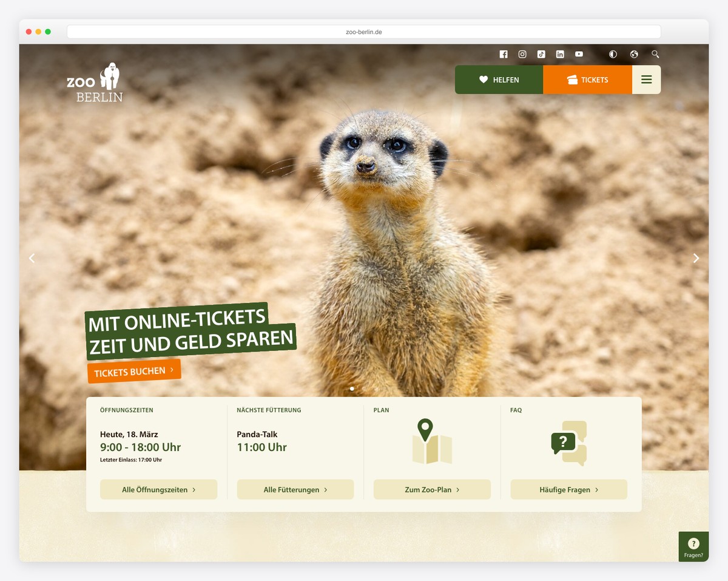
Task: Open Alle Öffnungszeiten
Action: [x=158, y=489]
